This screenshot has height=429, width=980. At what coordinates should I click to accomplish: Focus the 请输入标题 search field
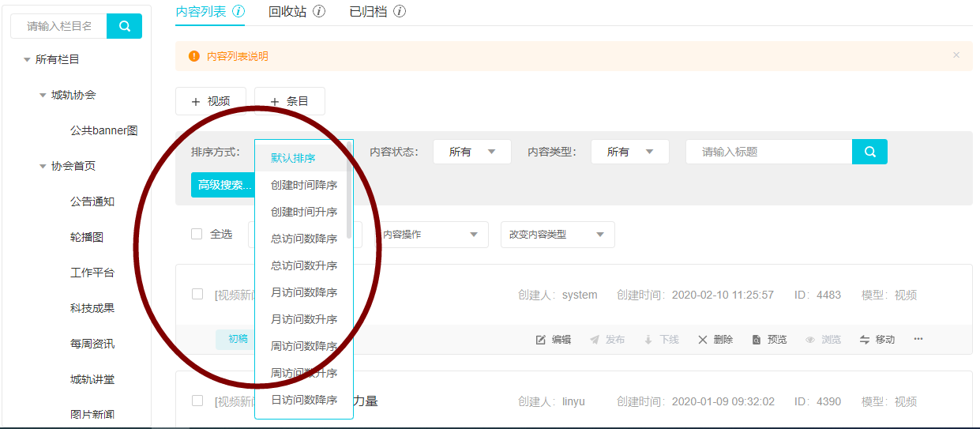[768, 152]
